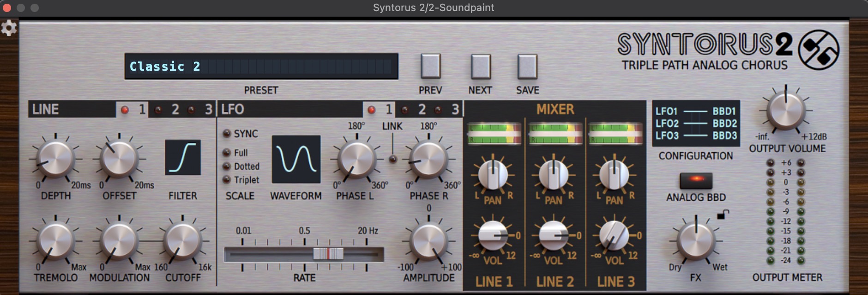
Task: Toggle the ANALOG BBD red button
Action: [x=696, y=179]
